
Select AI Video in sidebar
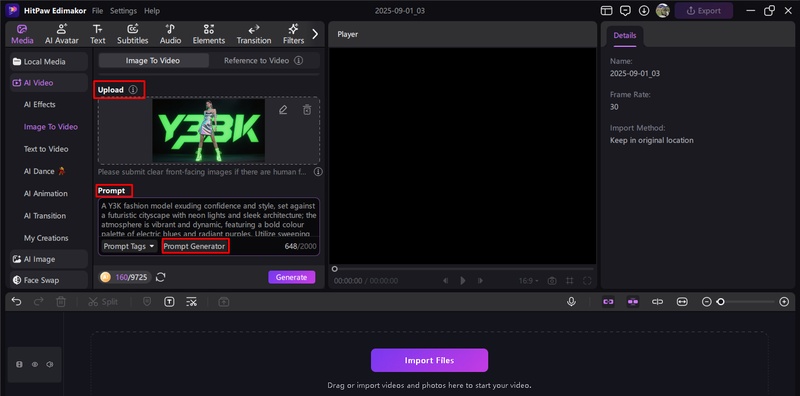[x=48, y=83]
